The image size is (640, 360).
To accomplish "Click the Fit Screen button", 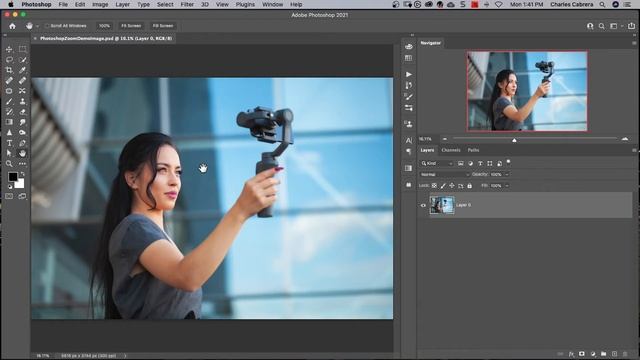I will click(131, 26).
